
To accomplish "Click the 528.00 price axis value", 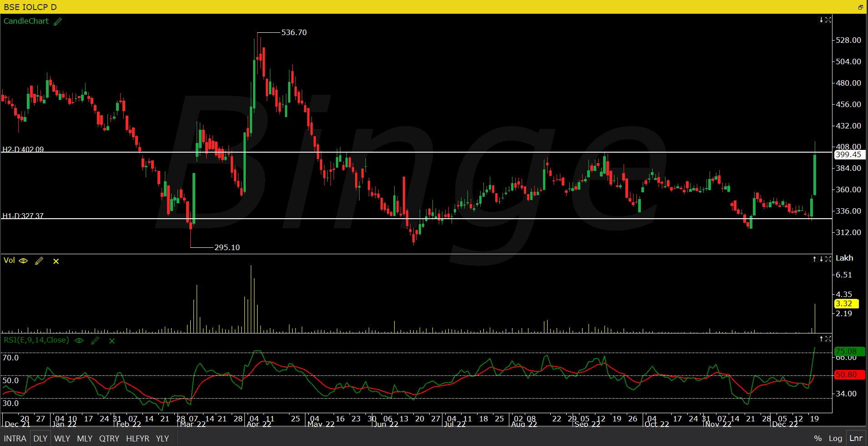I will tap(848, 40).
